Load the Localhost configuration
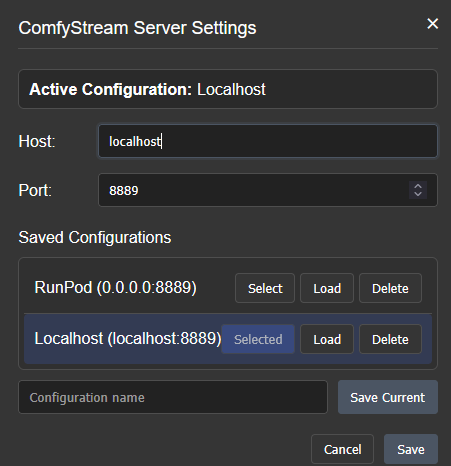The image size is (451, 466). (x=327, y=339)
